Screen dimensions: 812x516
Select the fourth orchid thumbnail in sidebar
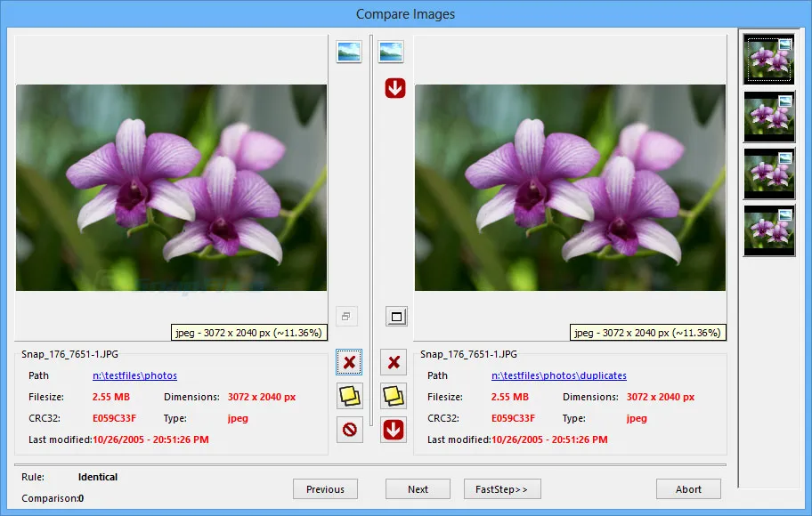click(769, 230)
